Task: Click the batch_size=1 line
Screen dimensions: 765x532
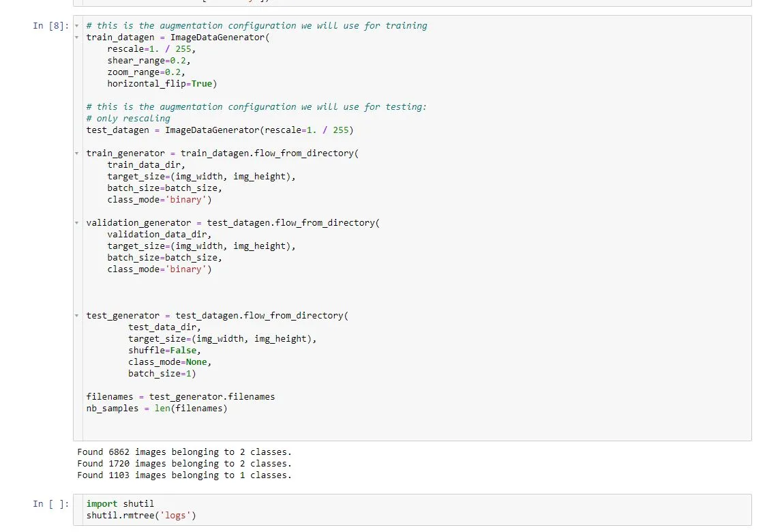Action: pyautogui.click(x=162, y=374)
